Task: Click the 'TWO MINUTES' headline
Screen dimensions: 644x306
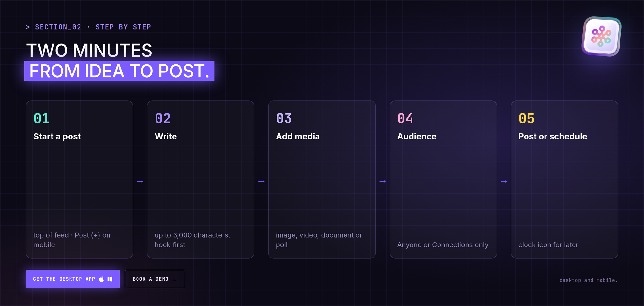Action: tap(89, 51)
